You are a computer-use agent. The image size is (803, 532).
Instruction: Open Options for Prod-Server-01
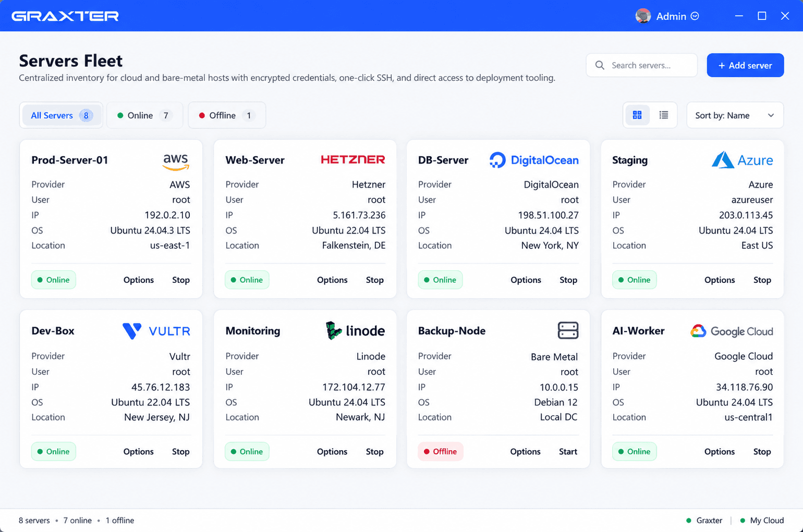pos(139,280)
